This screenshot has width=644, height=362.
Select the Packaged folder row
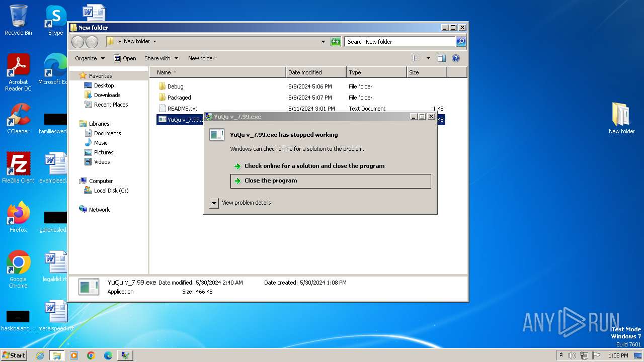click(301, 98)
